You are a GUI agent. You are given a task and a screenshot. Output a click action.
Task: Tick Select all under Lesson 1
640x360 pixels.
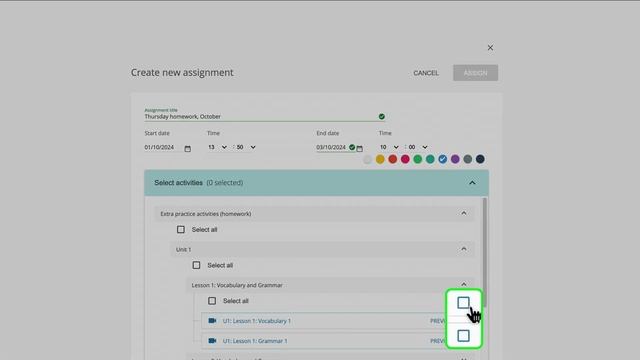click(x=212, y=301)
